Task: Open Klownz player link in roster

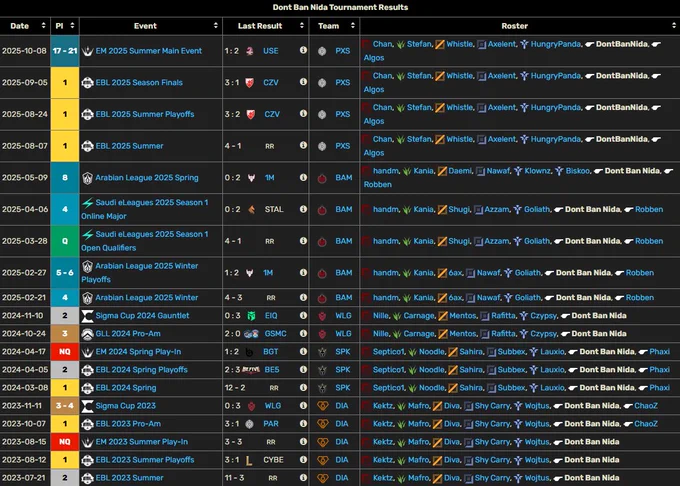Action: pos(538,171)
